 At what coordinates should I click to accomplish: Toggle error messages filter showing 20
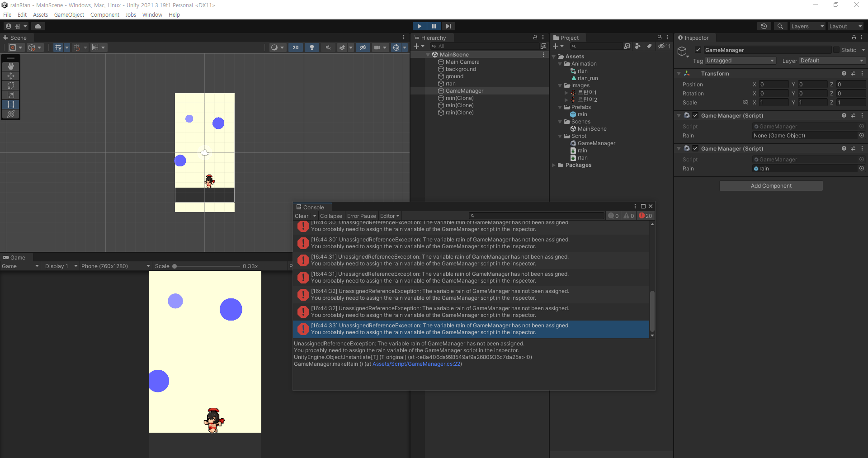(645, 216)
